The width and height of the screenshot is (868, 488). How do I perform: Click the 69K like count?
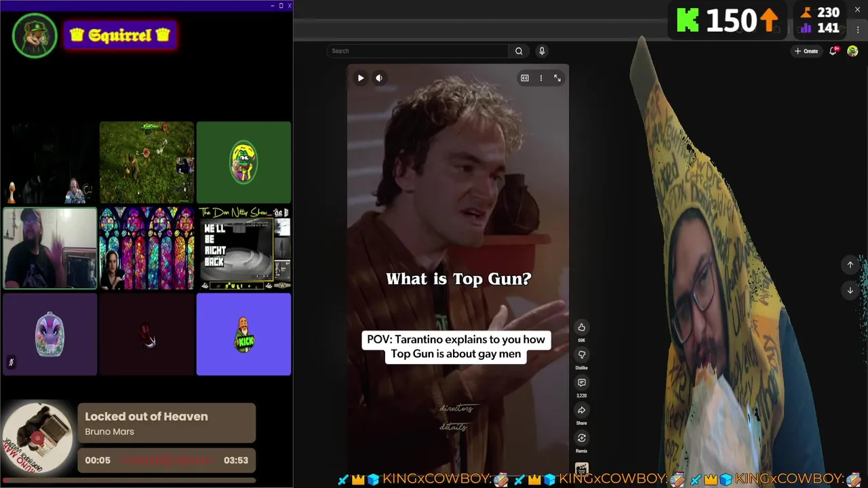(581, 340)
